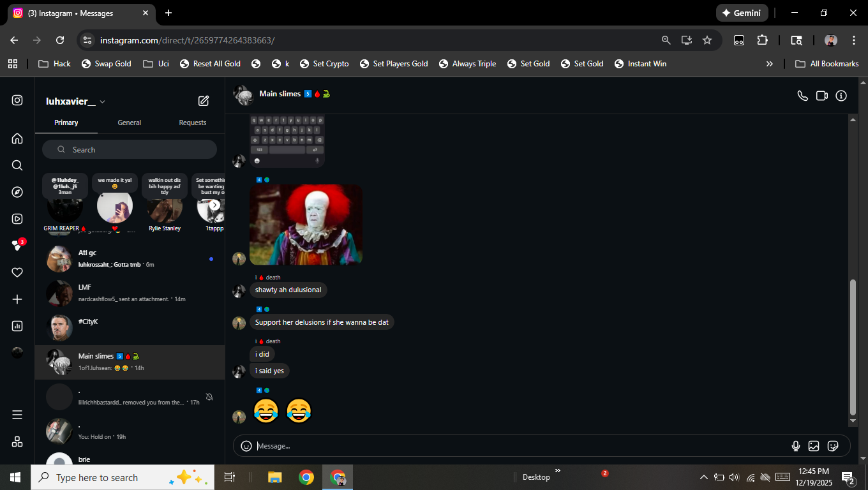This screenshot has height=490, width=868.
Task: Switch to Primary inbox tab
Action: (66, 122)
